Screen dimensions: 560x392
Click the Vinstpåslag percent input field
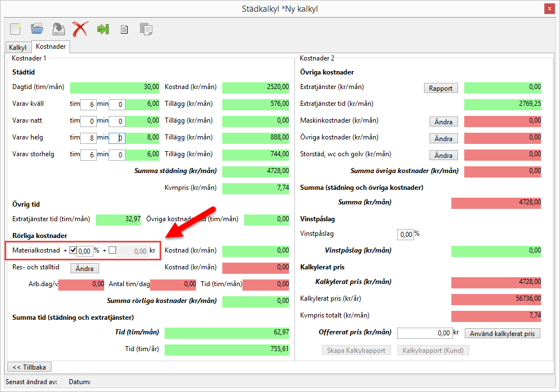tap(405, 234)
